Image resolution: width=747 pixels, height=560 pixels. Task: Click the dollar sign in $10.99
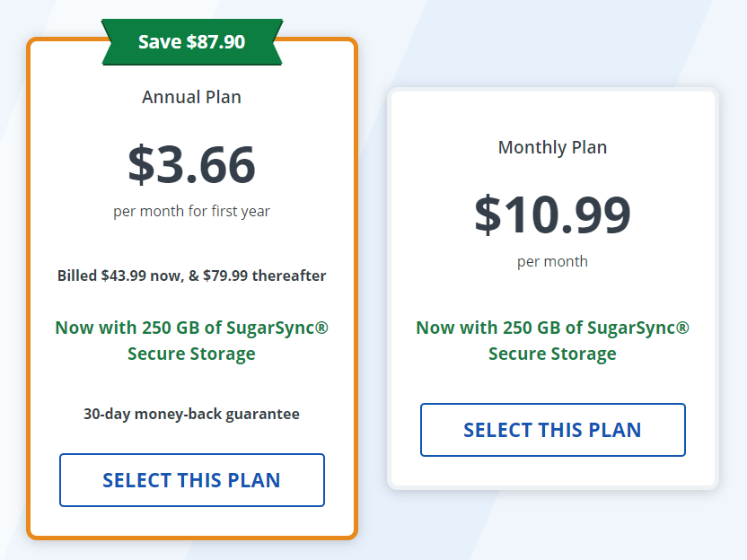point(488,214)
